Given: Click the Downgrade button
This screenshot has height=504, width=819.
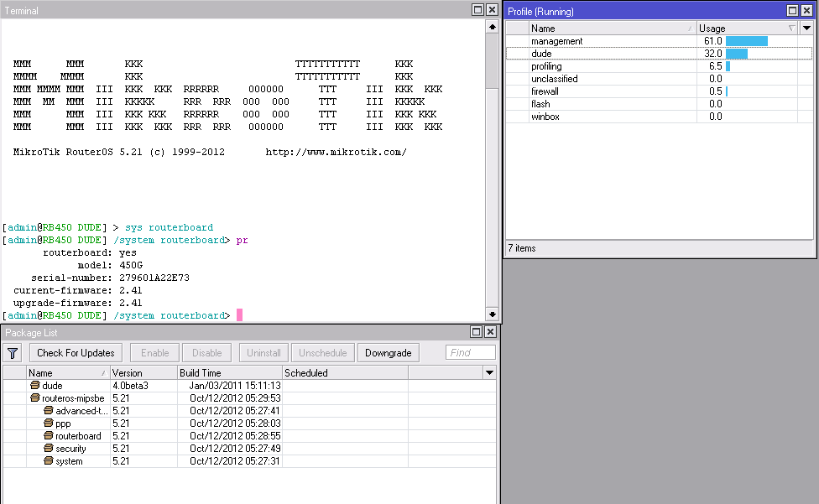Looking at the screenshot, I should tap(388, 353).
